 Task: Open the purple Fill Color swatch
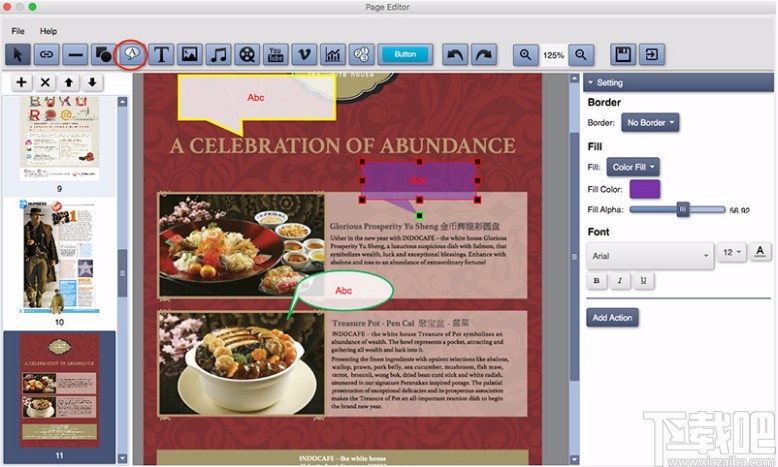tap(645, 189)
